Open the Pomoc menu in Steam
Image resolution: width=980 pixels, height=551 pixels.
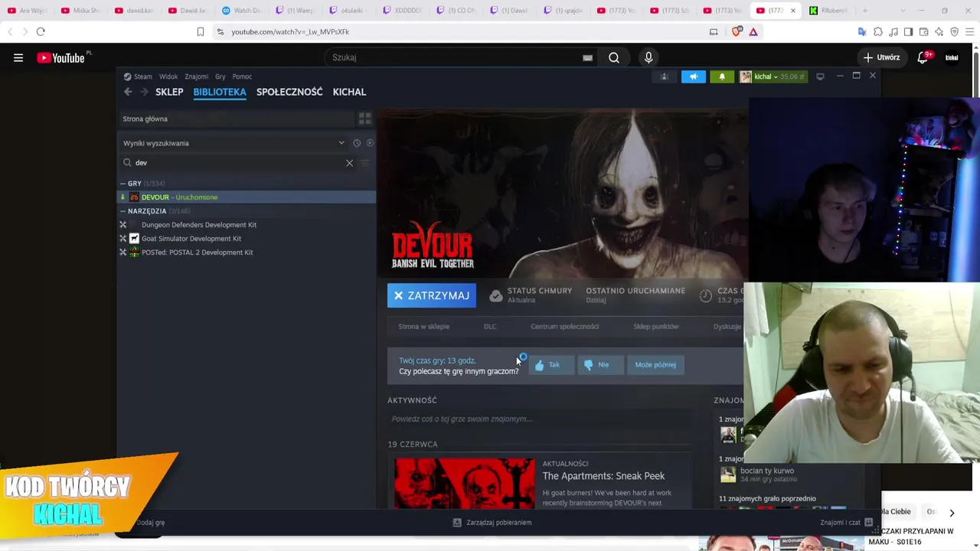click(x=242, y=77)
